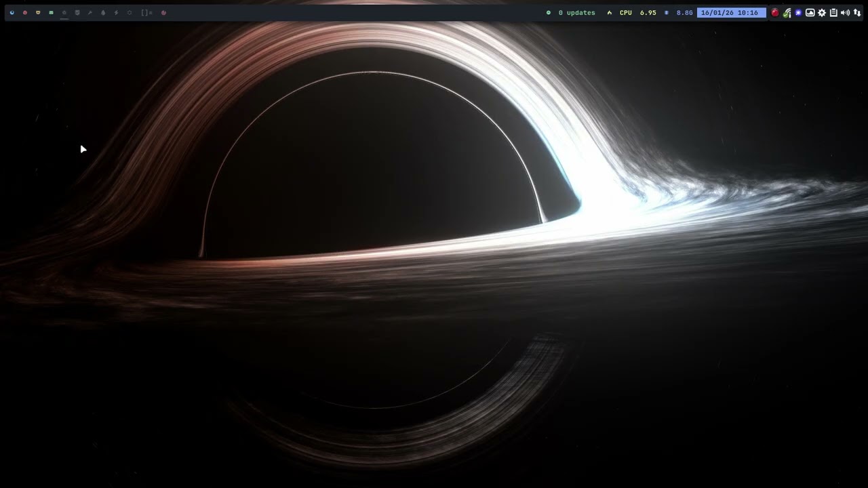Switch to the lightning bolt workspace icon
This screenshot has width=868, height=488.
pyautogui.click(x=116, y=12)
